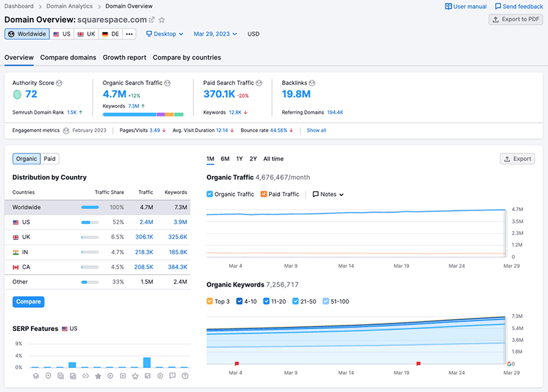This screenshot has width=548, height=392.
Task: Click the organic keywords distribution color bar
Action: [x=143, y=114]
